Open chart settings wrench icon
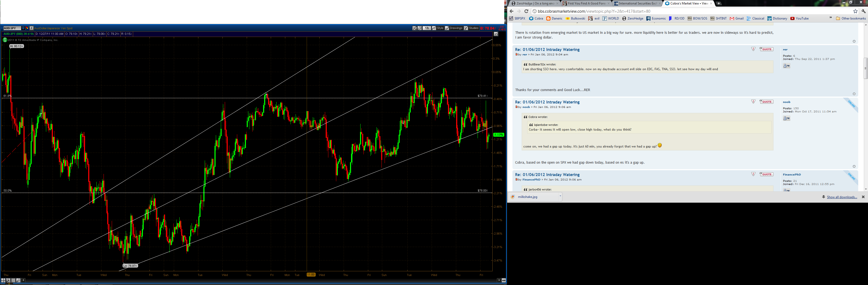Viewport: 868px width, 285px height. (419, 28)
